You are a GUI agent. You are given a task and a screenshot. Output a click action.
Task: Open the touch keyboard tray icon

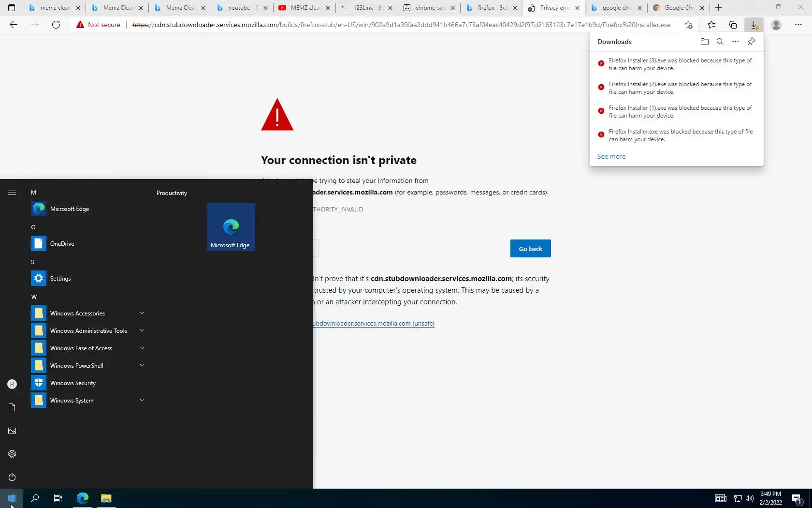tap(721, 498)
